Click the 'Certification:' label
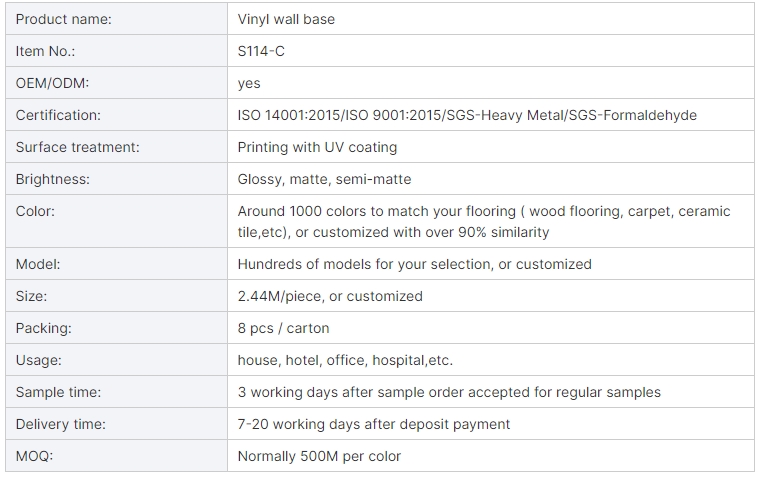The image size is (758, 479). 58,115
